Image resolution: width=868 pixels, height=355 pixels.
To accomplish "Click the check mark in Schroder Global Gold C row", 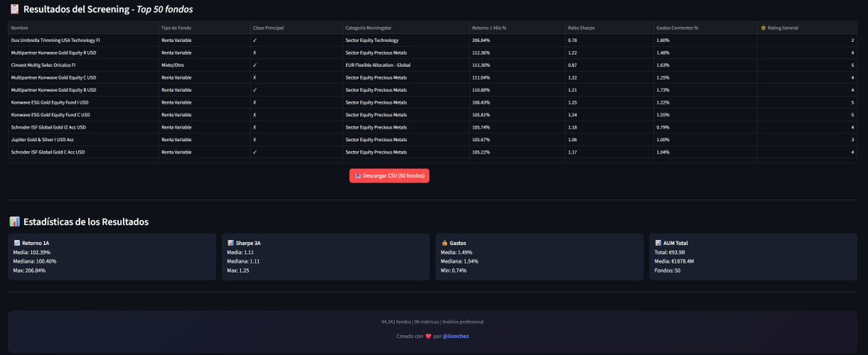I will [255, 152].
